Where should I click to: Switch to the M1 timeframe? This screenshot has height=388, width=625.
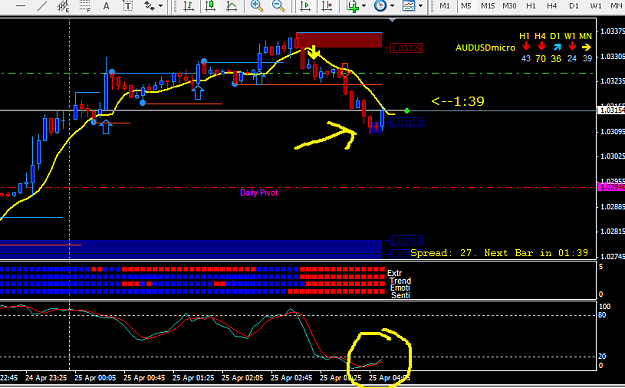pyautogui.click(x=444, y=6)
